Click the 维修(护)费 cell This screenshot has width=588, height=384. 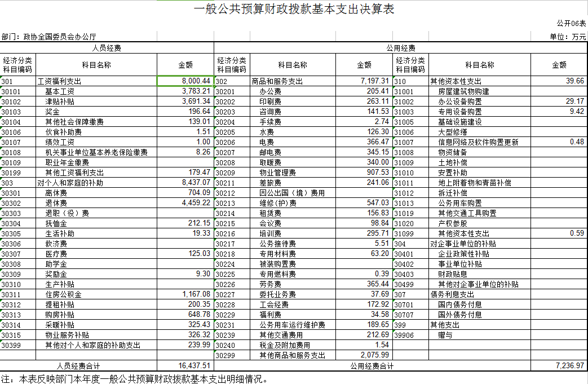pos(293,203)
